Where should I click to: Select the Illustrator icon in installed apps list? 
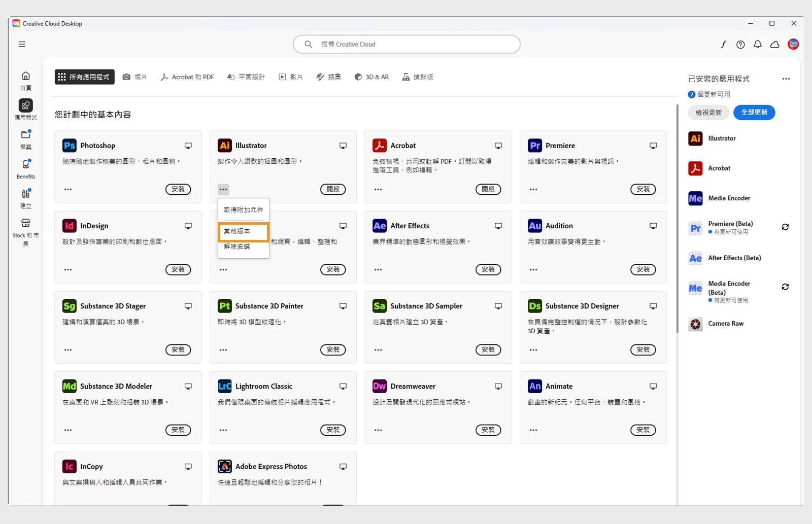695,138
